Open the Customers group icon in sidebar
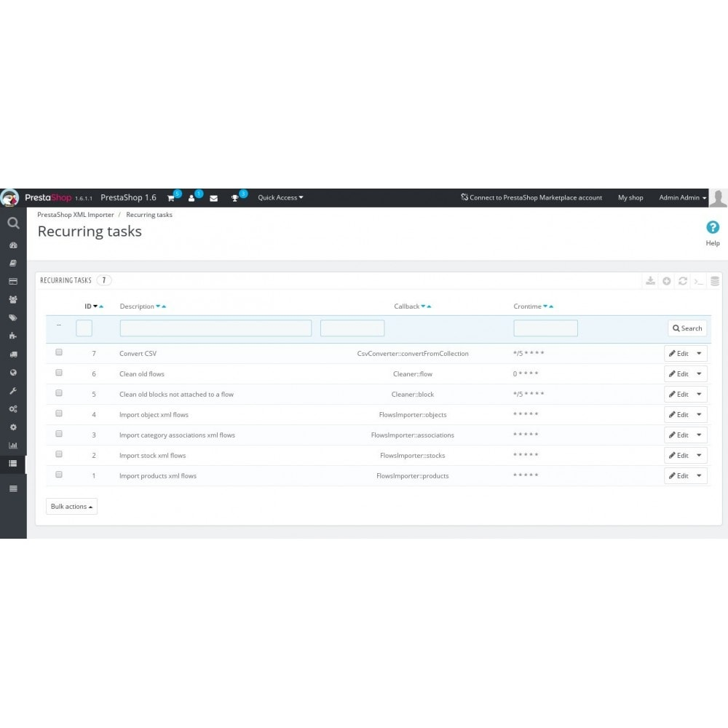 pos(13,299)
